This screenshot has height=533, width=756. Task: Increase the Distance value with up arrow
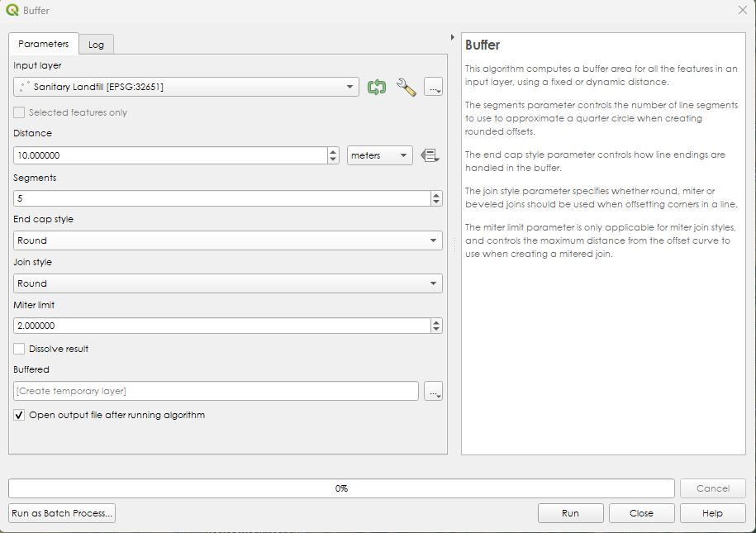coord(333,151)
